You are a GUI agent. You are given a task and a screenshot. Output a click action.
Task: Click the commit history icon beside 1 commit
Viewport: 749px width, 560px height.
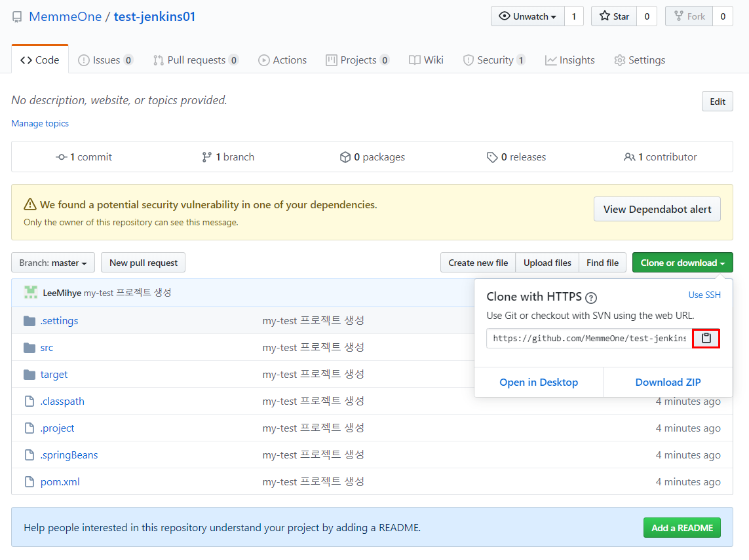point(61,157)
